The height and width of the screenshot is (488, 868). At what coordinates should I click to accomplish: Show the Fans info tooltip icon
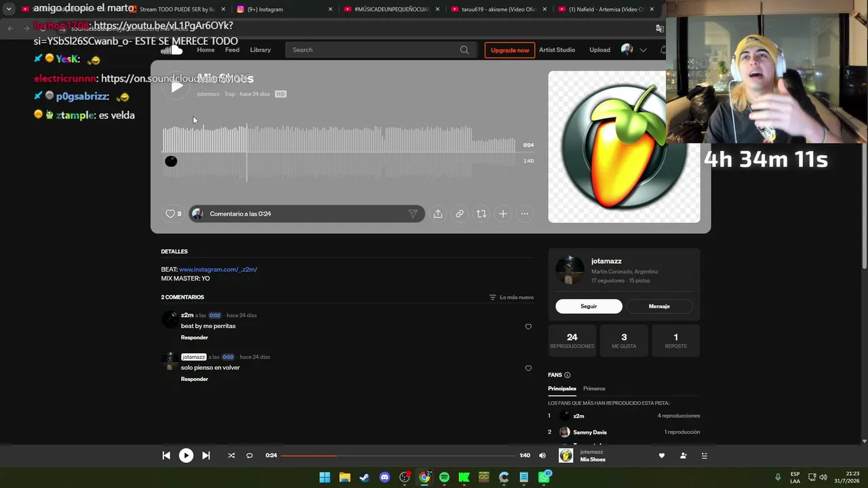click(568, 375)
